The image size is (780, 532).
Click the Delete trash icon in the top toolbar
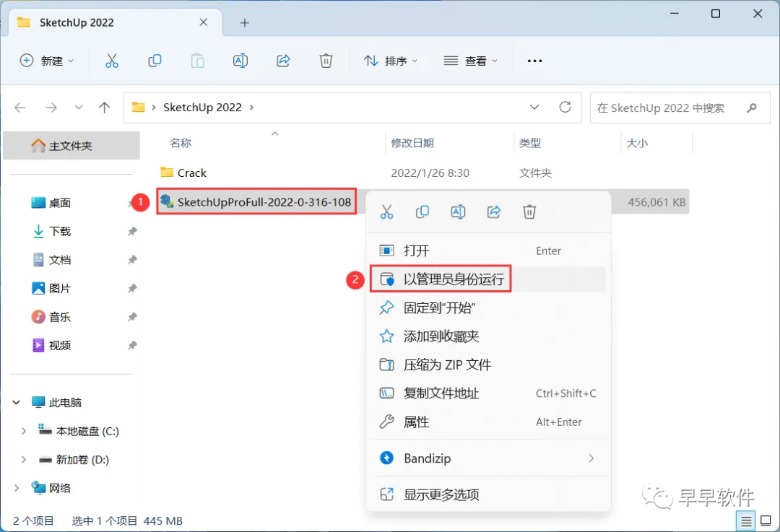click(326, 61)
